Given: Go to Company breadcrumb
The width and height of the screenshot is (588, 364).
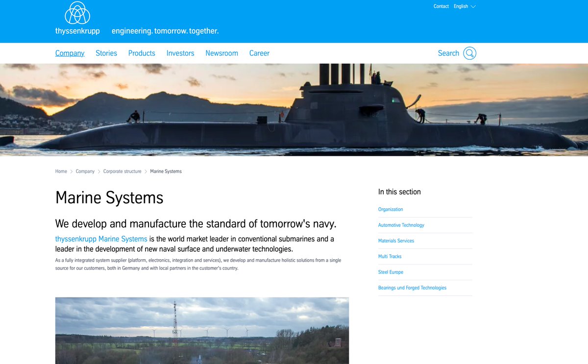Looking at the screenshot, I should pyautogui.click(x=85, y=171).
